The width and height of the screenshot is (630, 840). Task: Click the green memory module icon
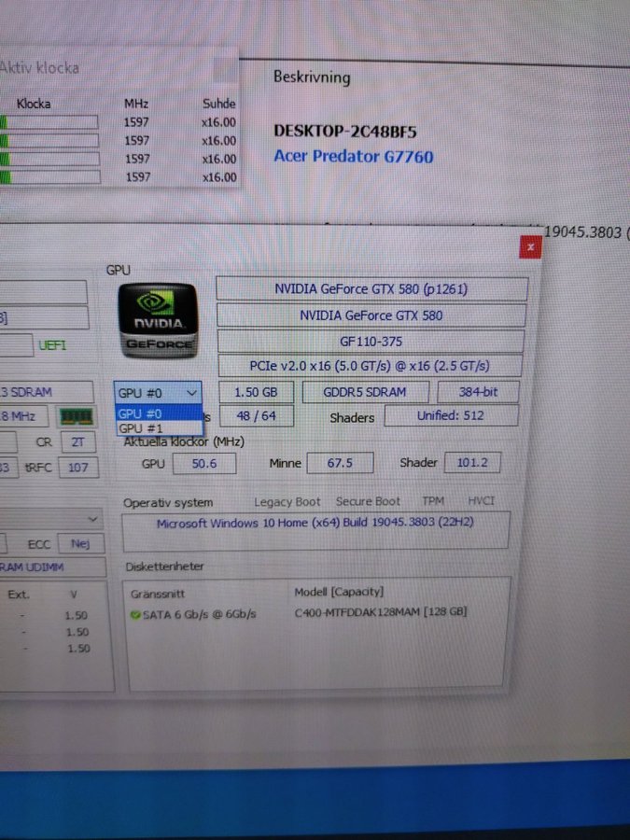[x=76, y=416]
